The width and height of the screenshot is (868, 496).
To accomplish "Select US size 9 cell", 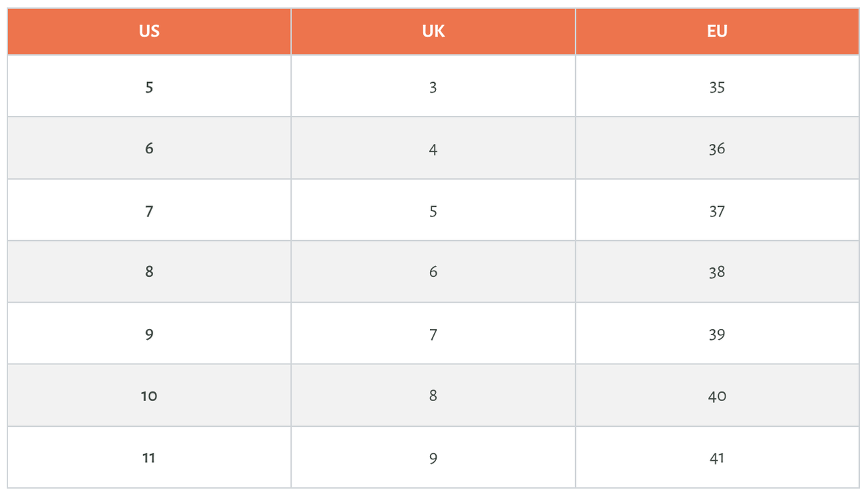I will (149, 334).
